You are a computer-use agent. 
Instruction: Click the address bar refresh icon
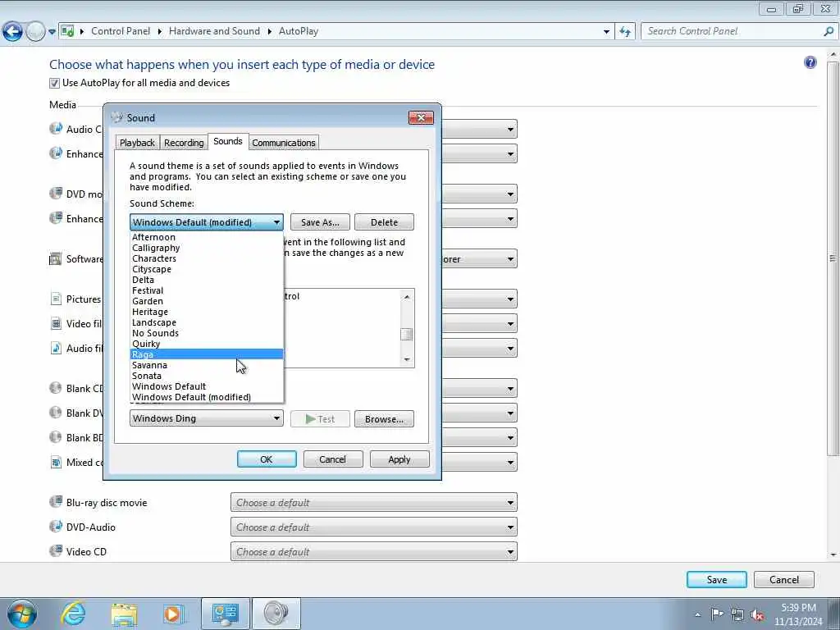[x=625, y=32]
